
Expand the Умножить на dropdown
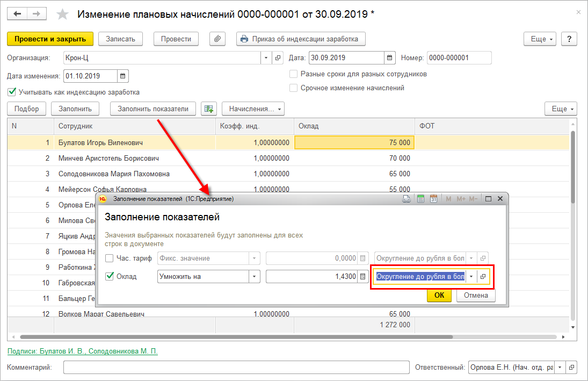[x=254, y=276]
